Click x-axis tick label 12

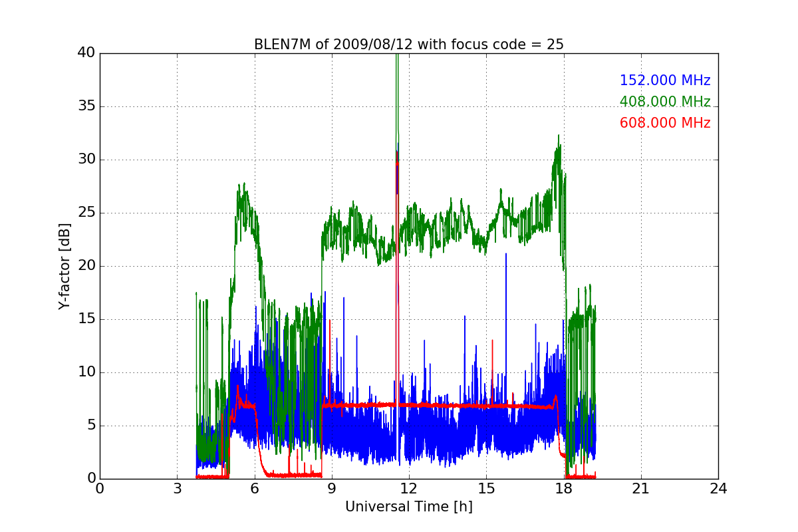click(409, 488)
